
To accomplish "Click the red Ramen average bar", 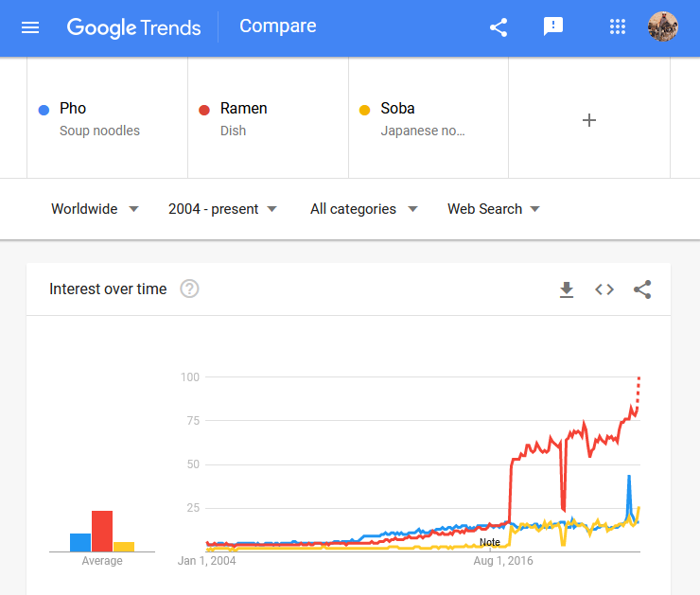I will coord(102,531).
